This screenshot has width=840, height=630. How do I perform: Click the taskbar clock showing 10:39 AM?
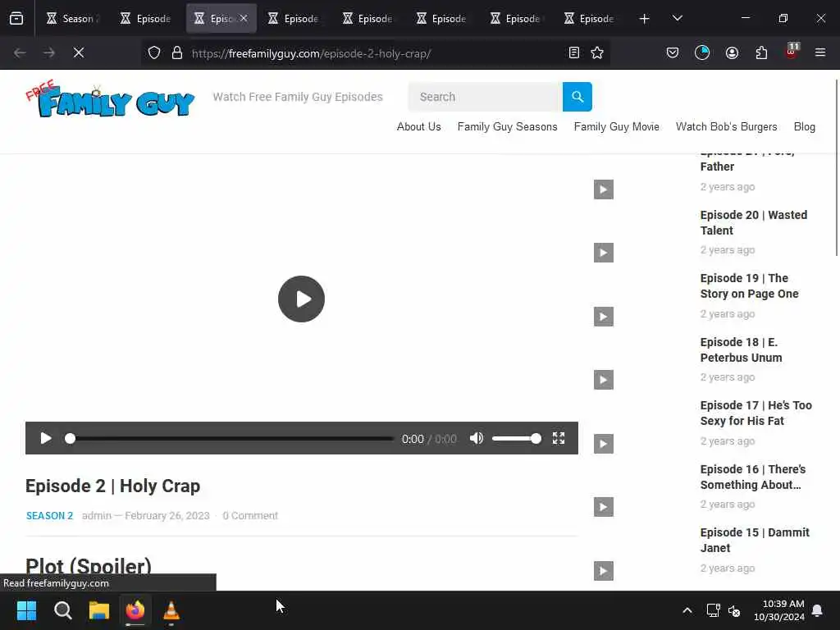pos(779,610)
